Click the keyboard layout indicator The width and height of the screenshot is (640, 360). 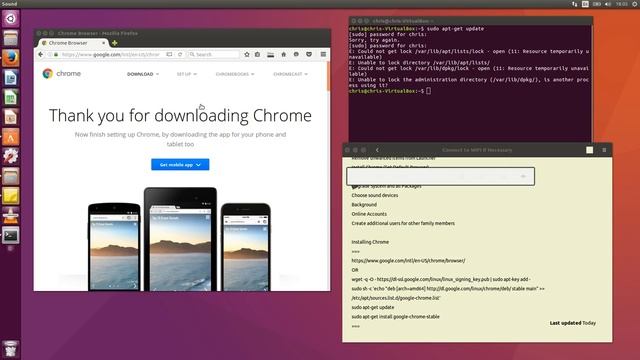[585, 4]
